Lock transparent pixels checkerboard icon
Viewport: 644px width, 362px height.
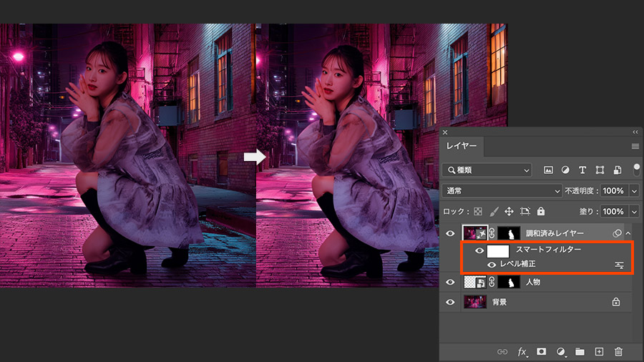click(478, 211)
